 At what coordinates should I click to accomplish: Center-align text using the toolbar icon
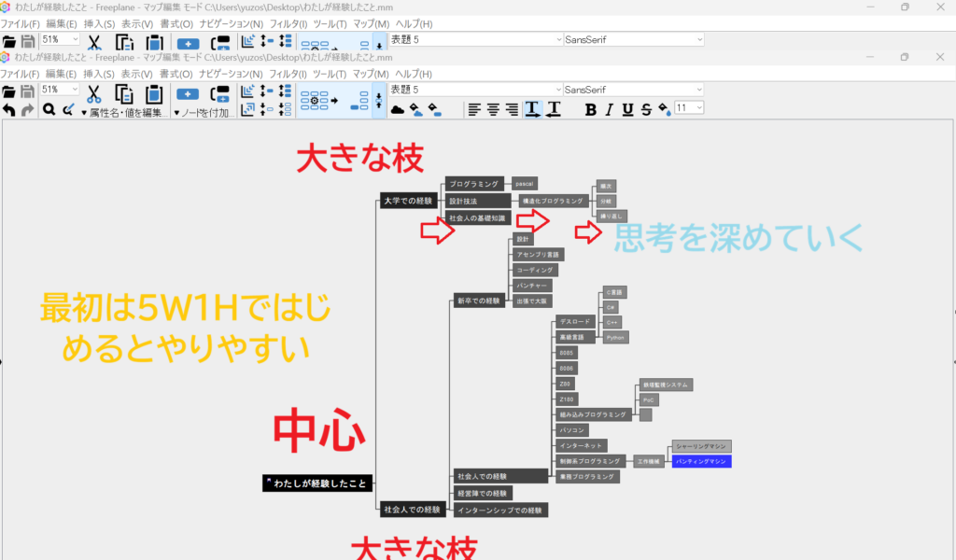tap(493, 109)
